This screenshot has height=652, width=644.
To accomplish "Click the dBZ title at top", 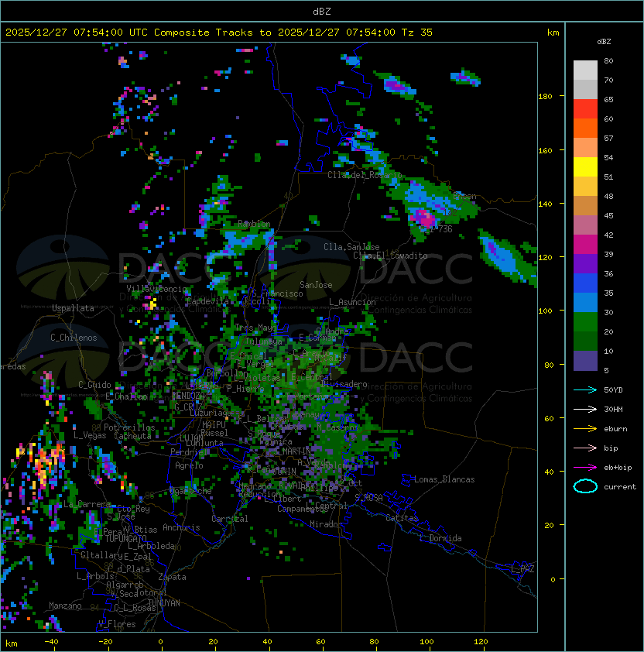I will (x=322, y=11).
